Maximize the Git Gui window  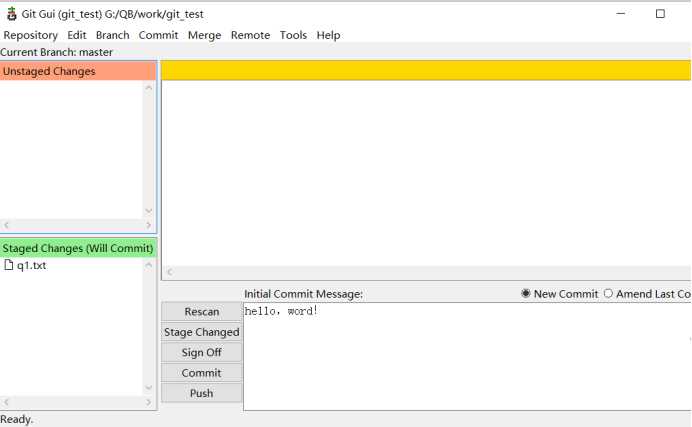click(x=660, y=14)
